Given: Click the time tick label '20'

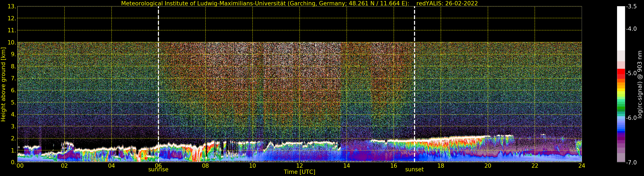Looking at the screenshot, I should pyautogui.click(x=488, y=166).
